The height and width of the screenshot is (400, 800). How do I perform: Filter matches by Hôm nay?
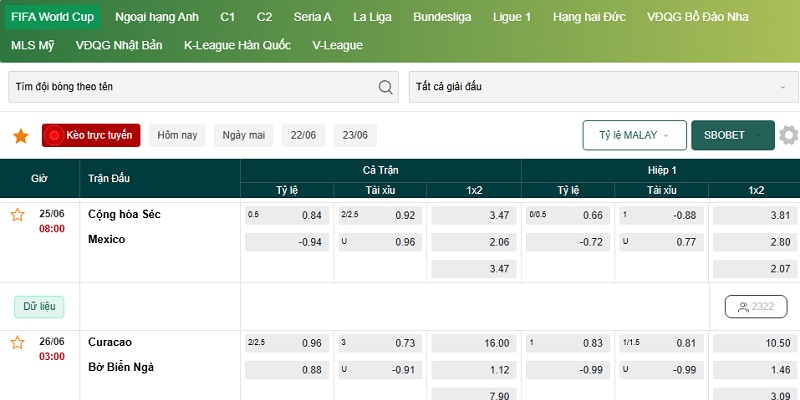pos(177,135)
